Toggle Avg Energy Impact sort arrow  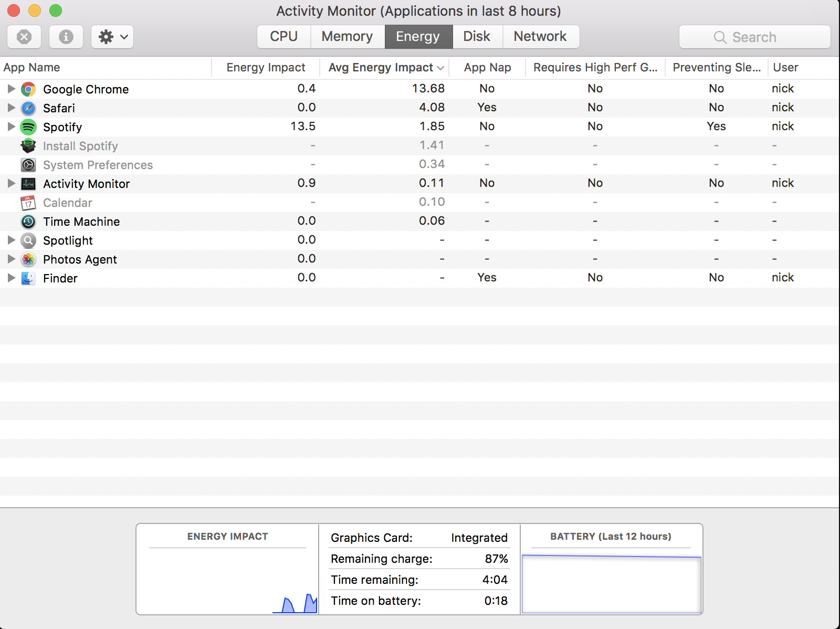pyautogui.click(x=440, y=68)
